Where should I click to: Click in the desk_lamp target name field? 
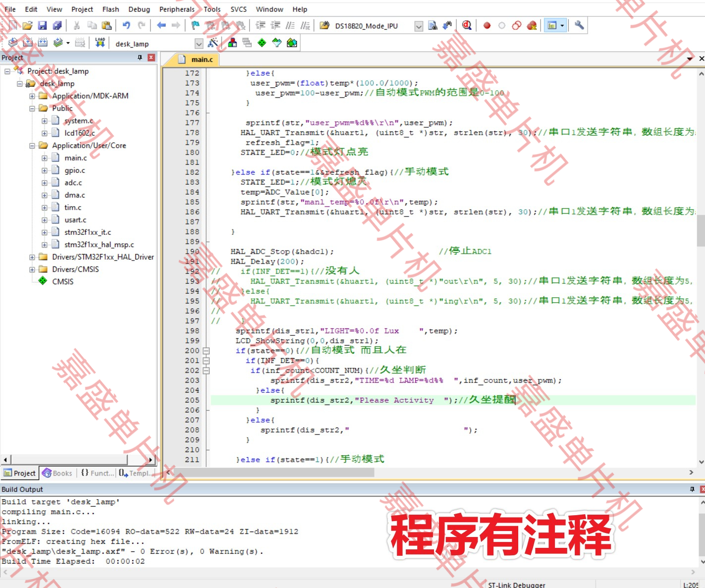click(x=154, y=44)
